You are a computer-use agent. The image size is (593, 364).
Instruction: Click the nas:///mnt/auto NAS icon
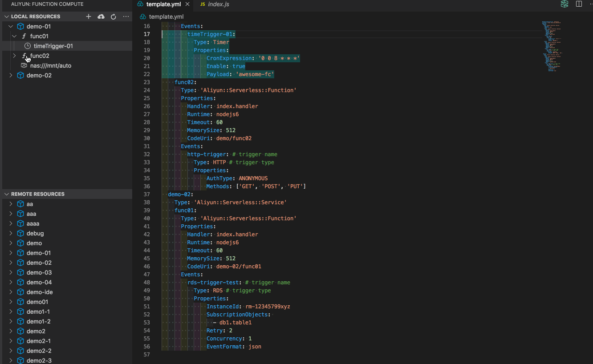coord(24,65)
